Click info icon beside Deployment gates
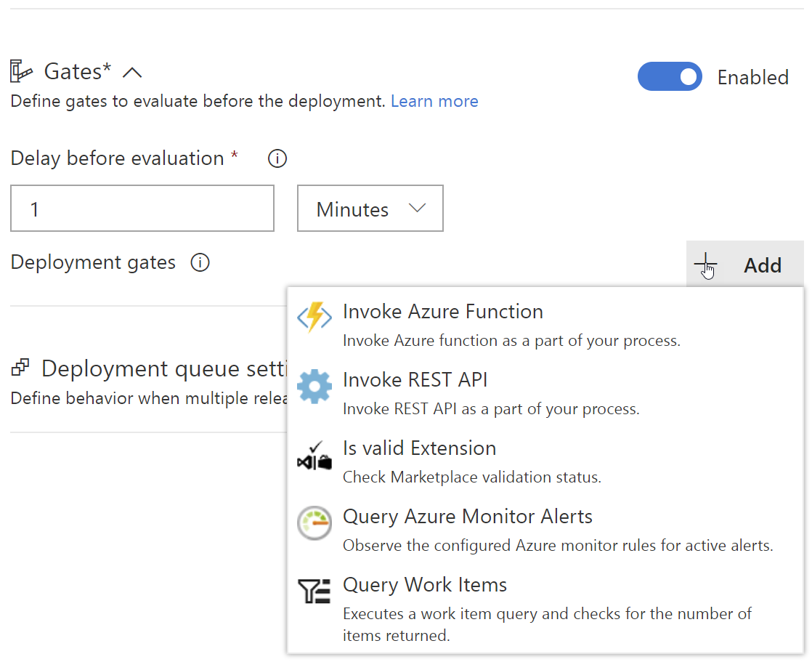Image resolution: width=812 pixels, height=662 pixels. (x=200, y=262)
